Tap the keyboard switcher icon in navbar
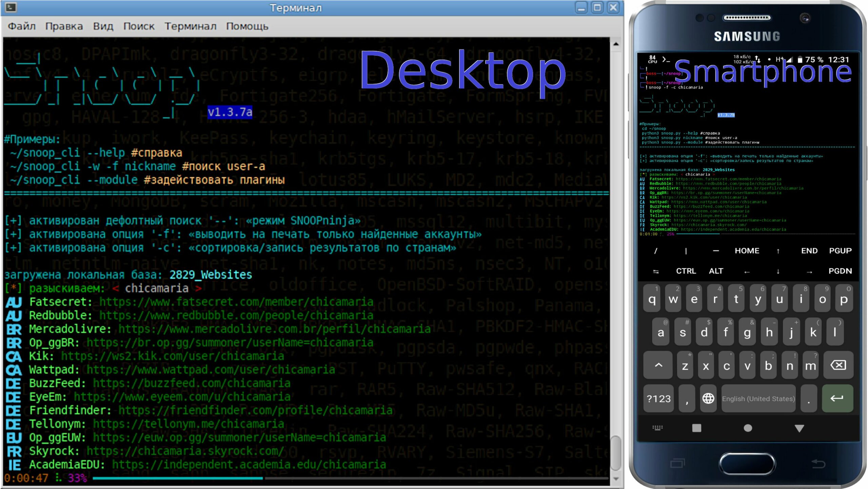 [657, 428]
